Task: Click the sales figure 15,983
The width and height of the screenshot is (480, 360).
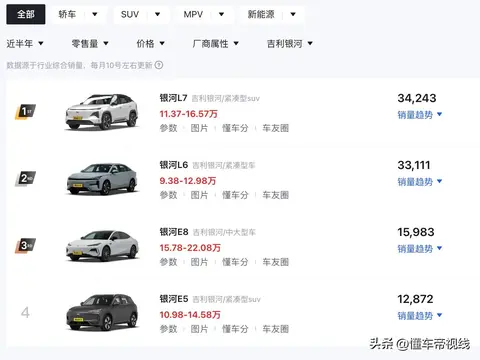Action: pos(416,232)
